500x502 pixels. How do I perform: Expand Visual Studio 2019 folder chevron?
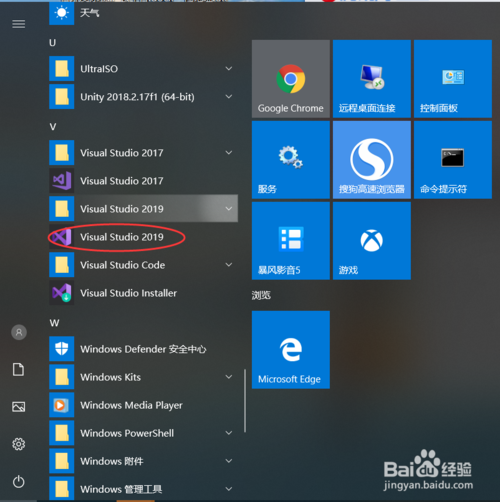point(229,209)
